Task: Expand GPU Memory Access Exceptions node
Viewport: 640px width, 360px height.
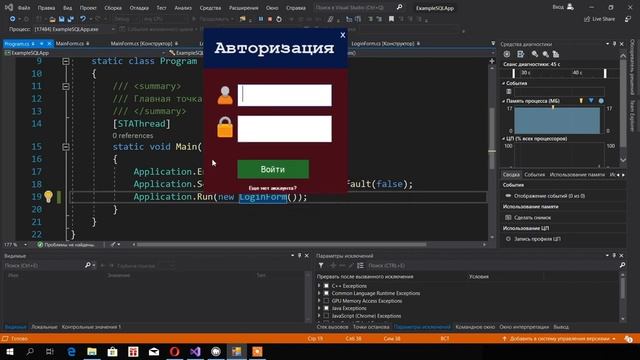Action: (319, 301)
